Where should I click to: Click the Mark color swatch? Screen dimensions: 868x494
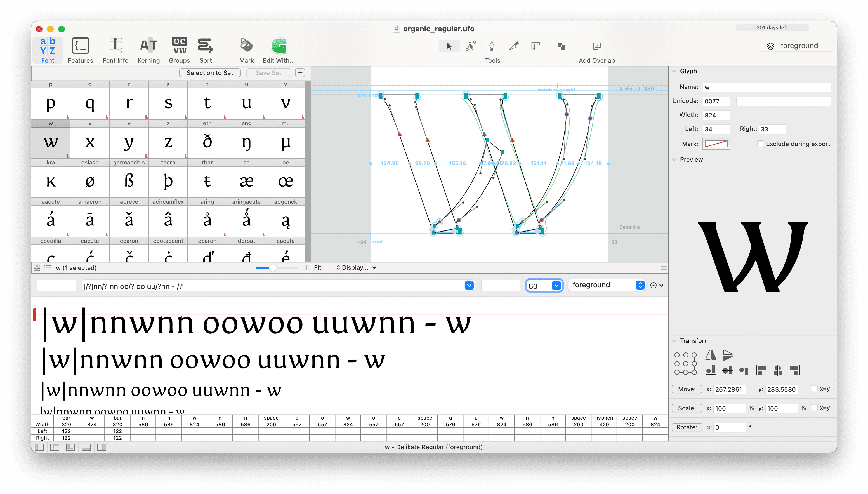[x=716, y=144]
